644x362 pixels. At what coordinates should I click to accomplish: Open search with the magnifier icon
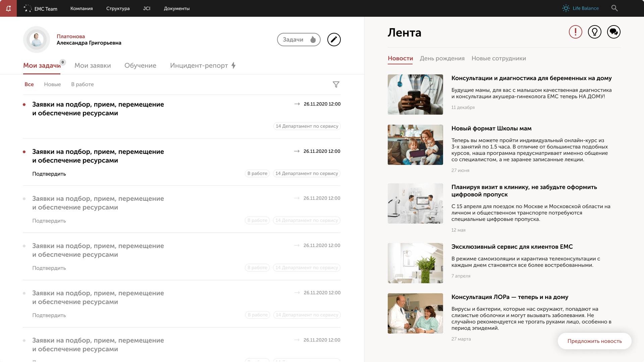point(614,8)
